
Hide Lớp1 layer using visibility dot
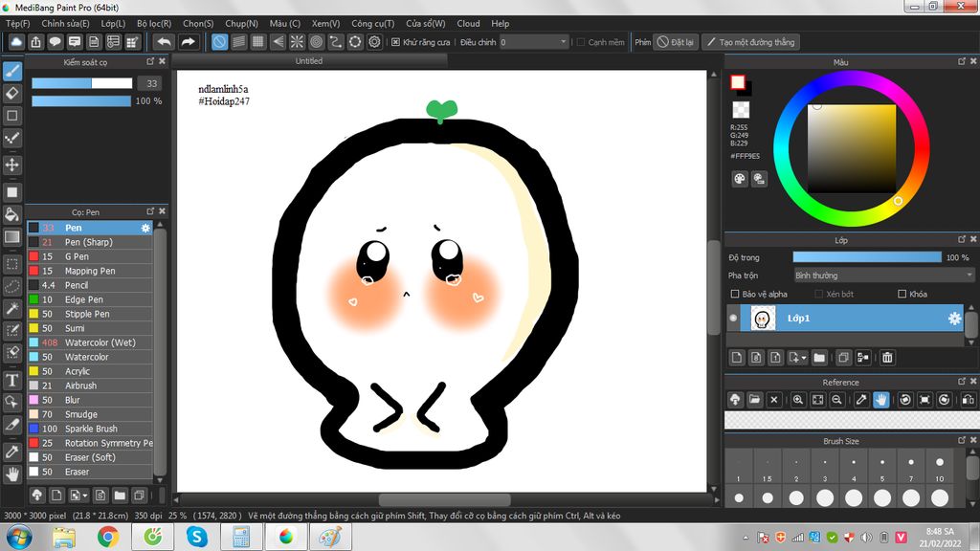click(734, 318)
